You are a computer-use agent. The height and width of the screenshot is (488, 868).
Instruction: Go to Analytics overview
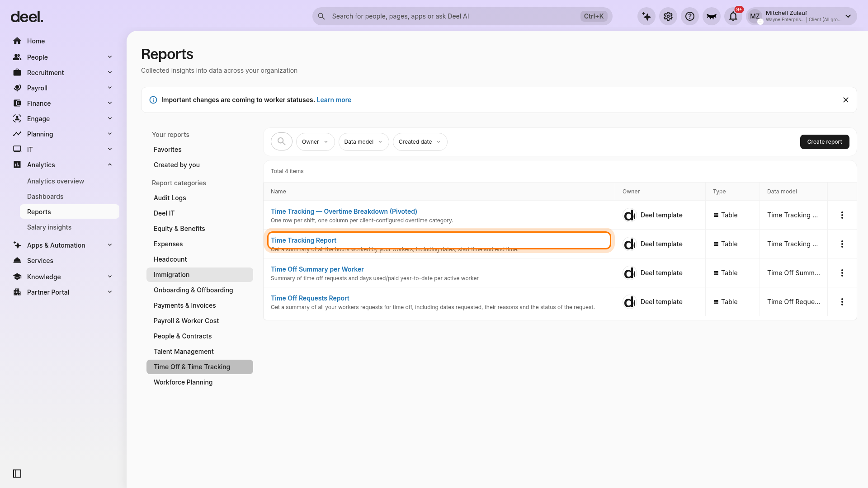point(56,181)
